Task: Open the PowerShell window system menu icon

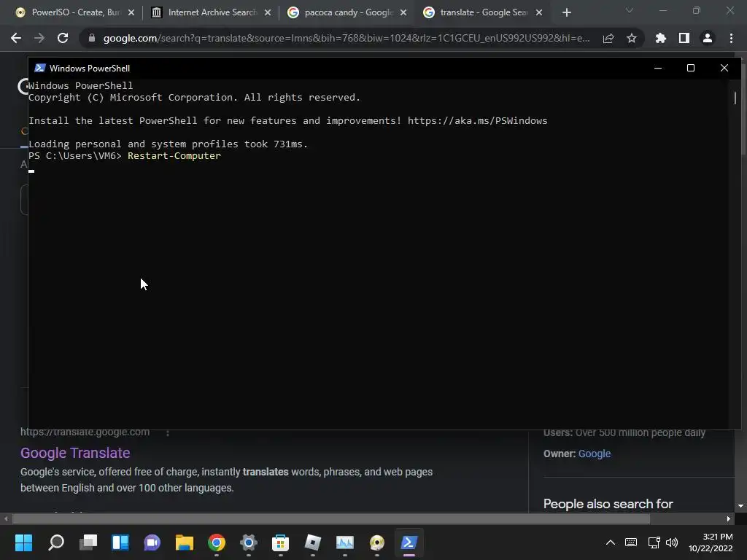Action: (x=40, y=68)
